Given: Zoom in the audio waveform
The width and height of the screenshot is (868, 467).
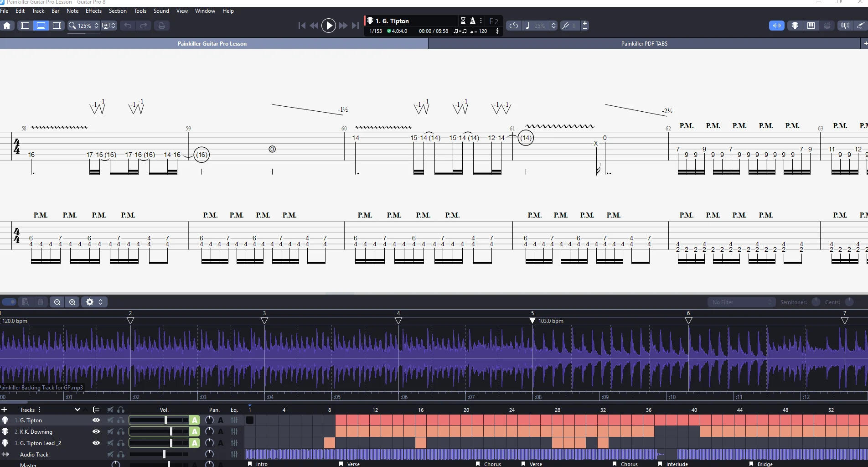Looking at the screenshot, I should (72, 302).
